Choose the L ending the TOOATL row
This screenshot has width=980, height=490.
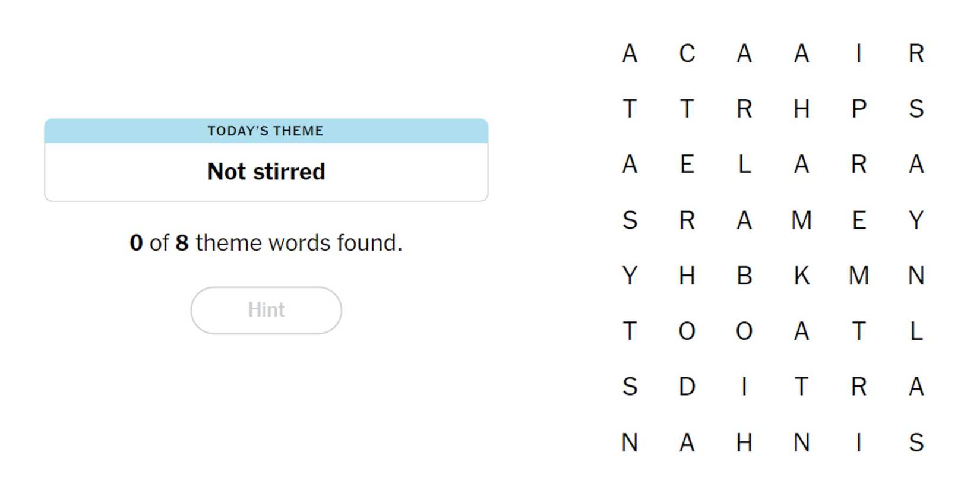tap(916, 331)
